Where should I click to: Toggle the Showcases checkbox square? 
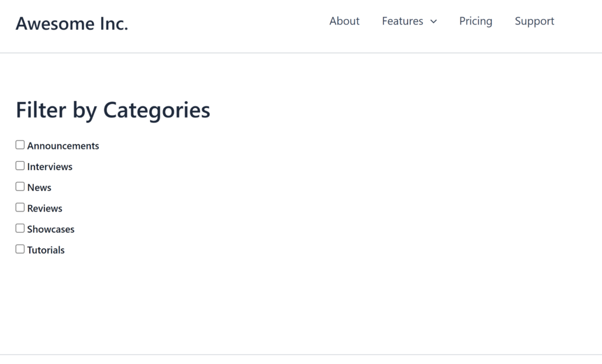20,228
